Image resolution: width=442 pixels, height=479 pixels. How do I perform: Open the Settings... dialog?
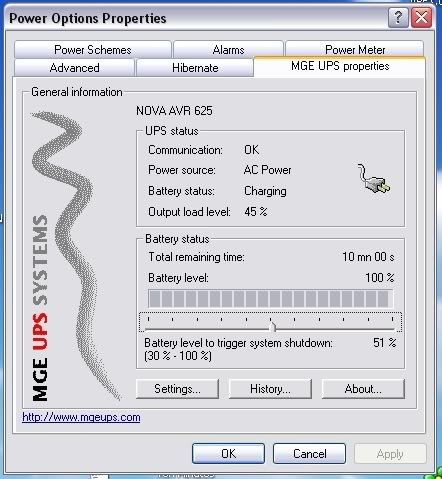pos(177,389)
